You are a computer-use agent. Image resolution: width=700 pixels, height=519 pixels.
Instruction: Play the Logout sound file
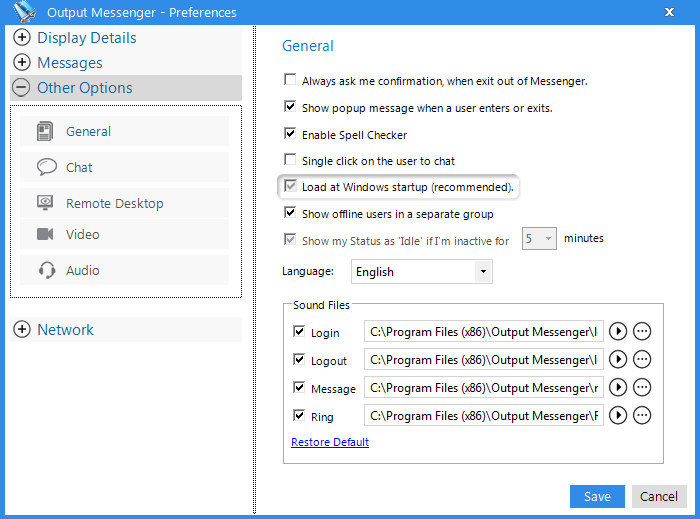(618, 359)
